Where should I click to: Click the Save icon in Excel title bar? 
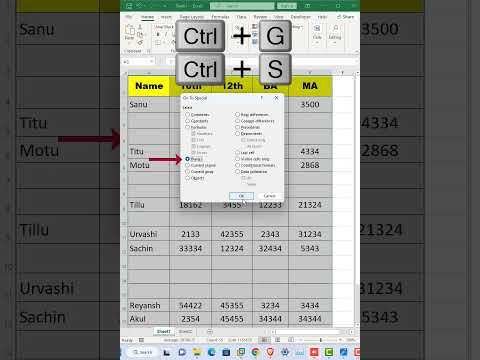pyautogui.click(x=129, y=6)
